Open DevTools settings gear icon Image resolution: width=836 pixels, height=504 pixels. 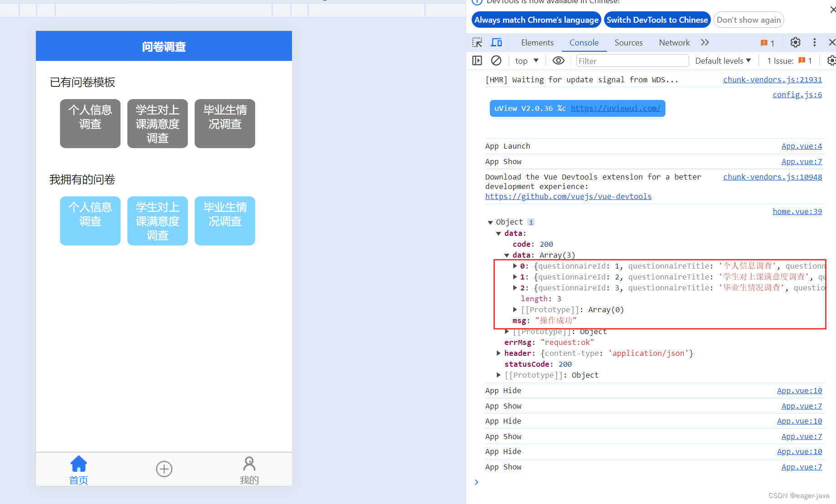pyautogui.click(x=795, y=42)
